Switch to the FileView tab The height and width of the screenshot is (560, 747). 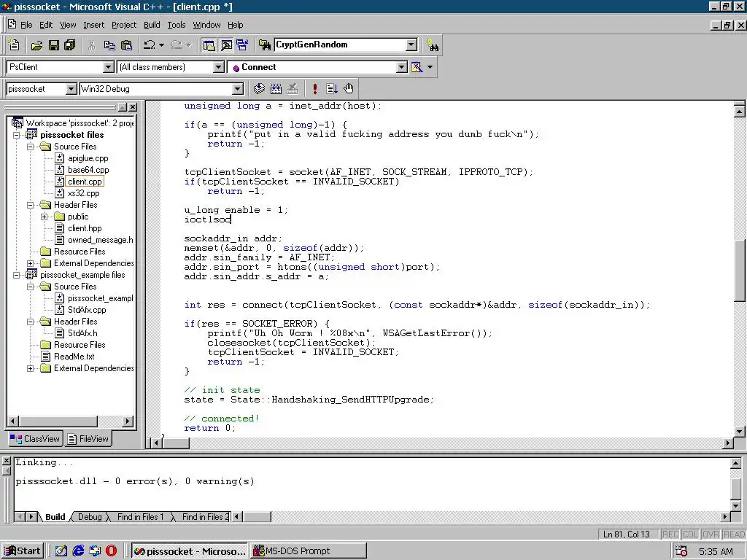click(x=88, y=438)
